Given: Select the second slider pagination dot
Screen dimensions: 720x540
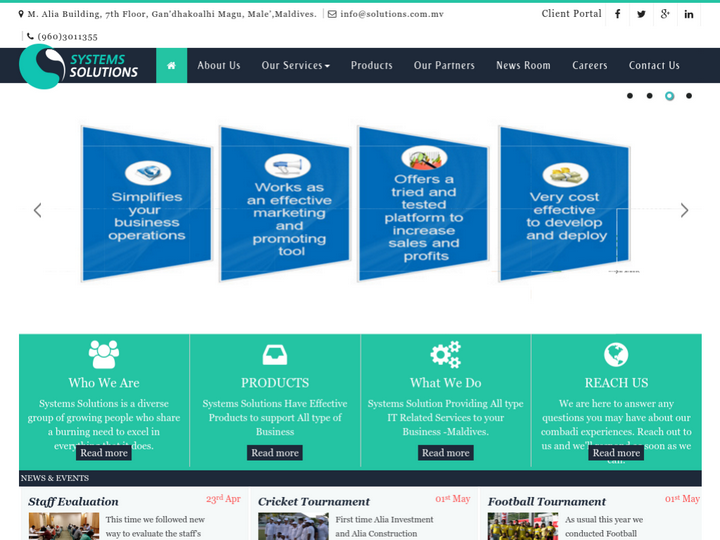Looking at the screenshot, I should point(649,96).
